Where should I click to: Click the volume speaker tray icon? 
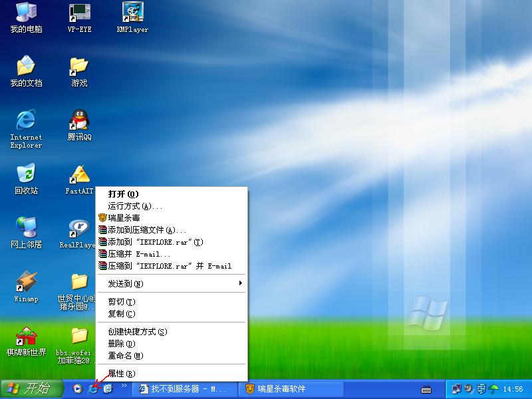tap(469, 389)
